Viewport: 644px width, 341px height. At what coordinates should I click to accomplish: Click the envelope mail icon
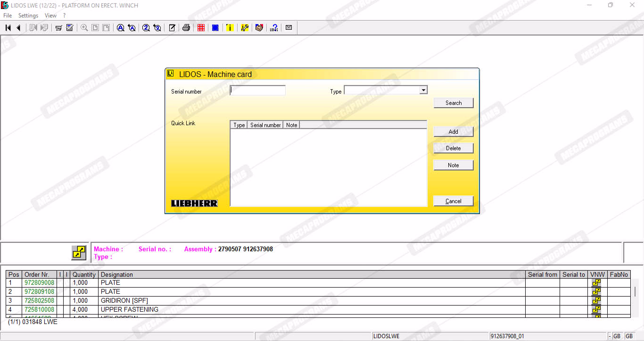(289, 28)
